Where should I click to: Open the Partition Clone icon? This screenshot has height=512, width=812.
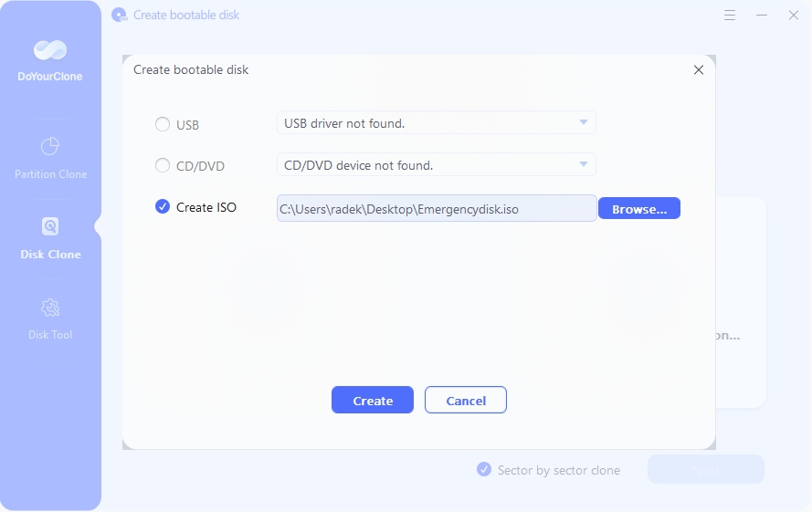coord(50,147)
